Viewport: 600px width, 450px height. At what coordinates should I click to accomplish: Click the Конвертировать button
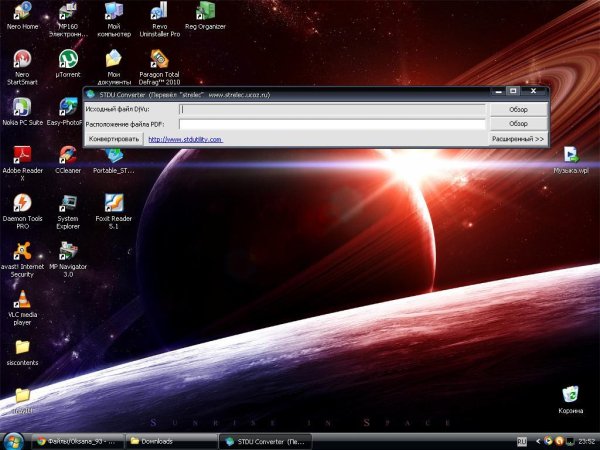(x=114, y=139)
